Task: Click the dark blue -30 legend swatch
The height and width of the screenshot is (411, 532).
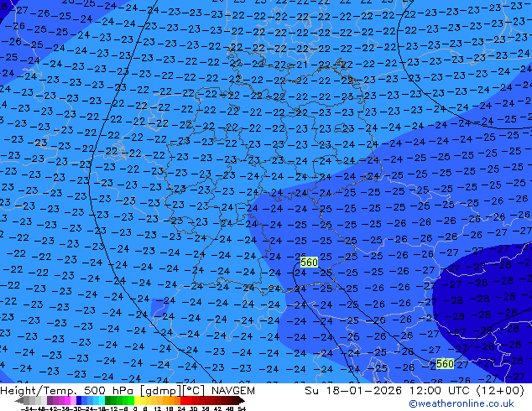Action: coord(79,400)
